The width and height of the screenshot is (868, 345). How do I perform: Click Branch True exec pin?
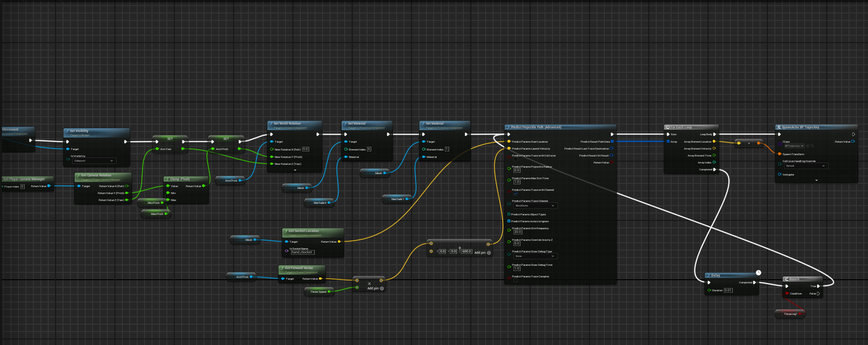pos(818,286)
